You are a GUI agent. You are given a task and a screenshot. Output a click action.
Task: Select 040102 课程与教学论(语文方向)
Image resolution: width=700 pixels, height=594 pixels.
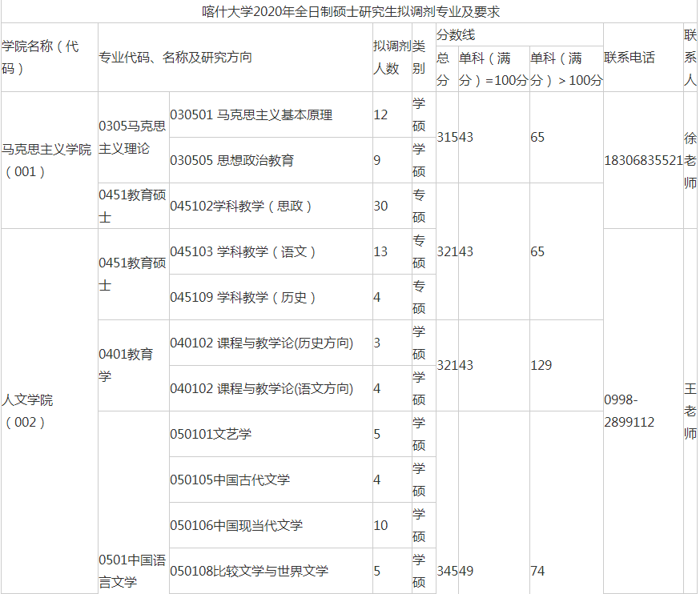[x=262, y=388]
